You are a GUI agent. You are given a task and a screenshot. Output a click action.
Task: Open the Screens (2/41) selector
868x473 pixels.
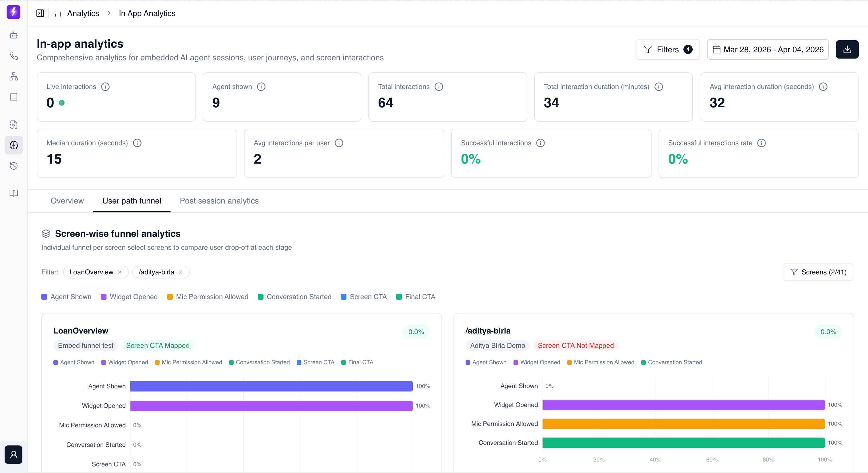tap(818, 272)
